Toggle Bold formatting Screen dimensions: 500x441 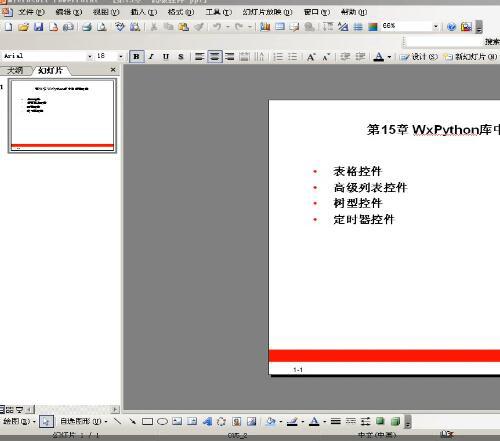coord(136,57)
